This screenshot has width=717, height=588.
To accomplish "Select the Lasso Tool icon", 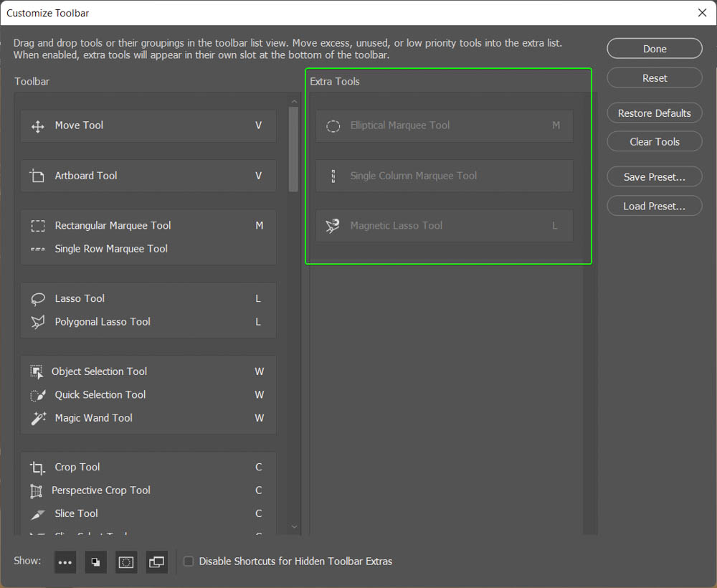I will click(x=37, y=299).
